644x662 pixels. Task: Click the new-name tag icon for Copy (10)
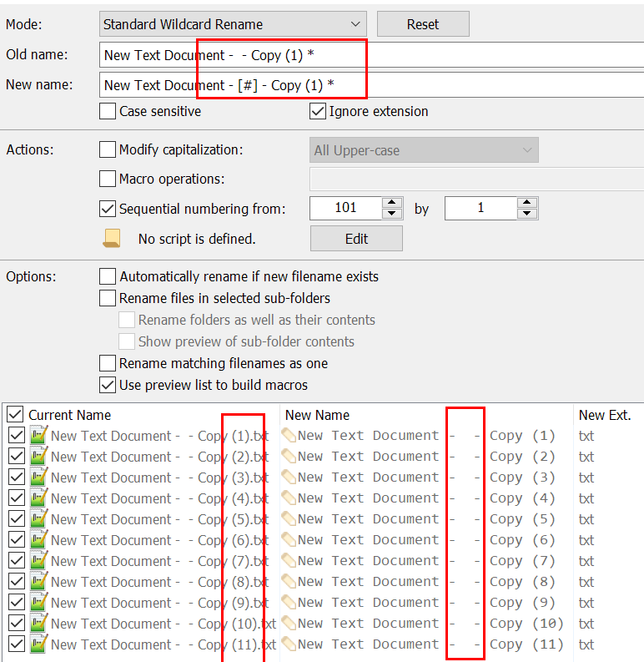pos(289,623)
